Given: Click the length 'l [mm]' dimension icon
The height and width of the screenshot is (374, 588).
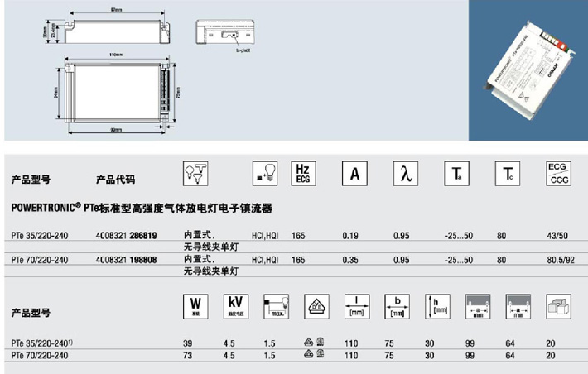Looking at the screenshot, I should click(x=355, y=305).
